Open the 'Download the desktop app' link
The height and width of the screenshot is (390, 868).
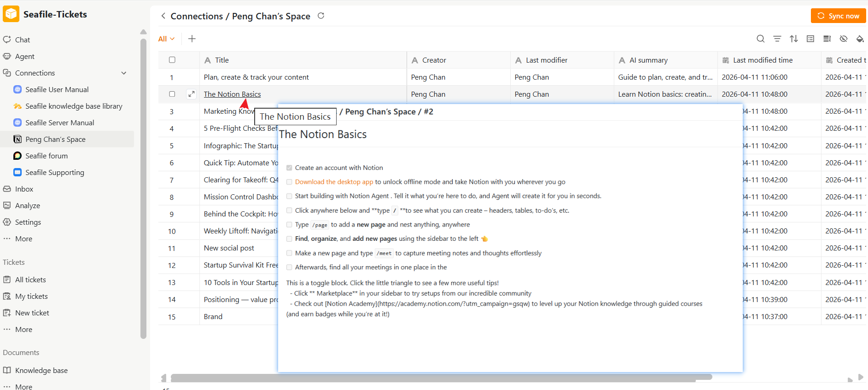[x=334, y=182]
